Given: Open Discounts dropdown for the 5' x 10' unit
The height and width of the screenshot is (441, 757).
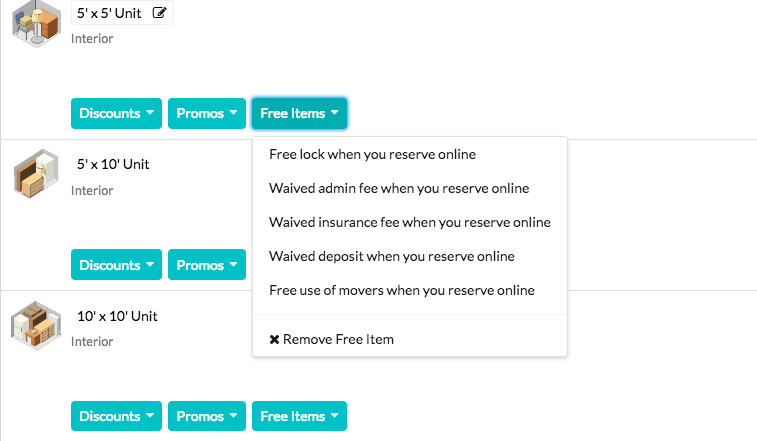Looking at the screenshot, I should click(116, 265).
